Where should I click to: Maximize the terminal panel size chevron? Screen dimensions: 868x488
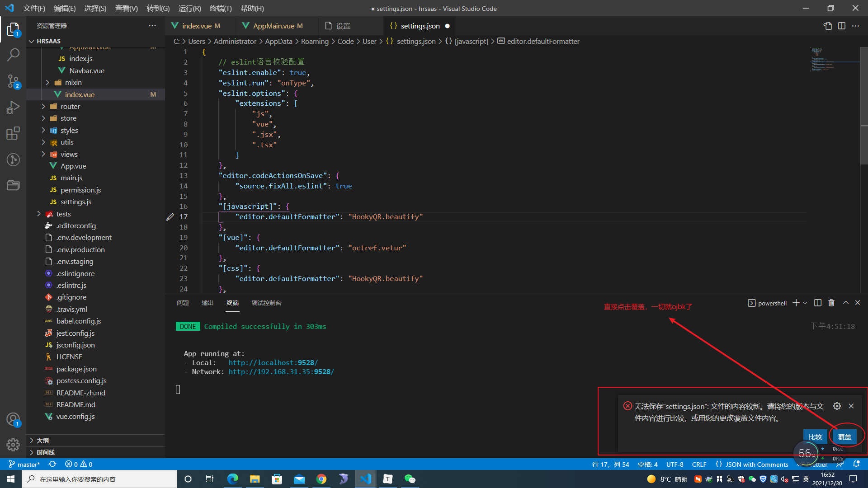point(845,303)
